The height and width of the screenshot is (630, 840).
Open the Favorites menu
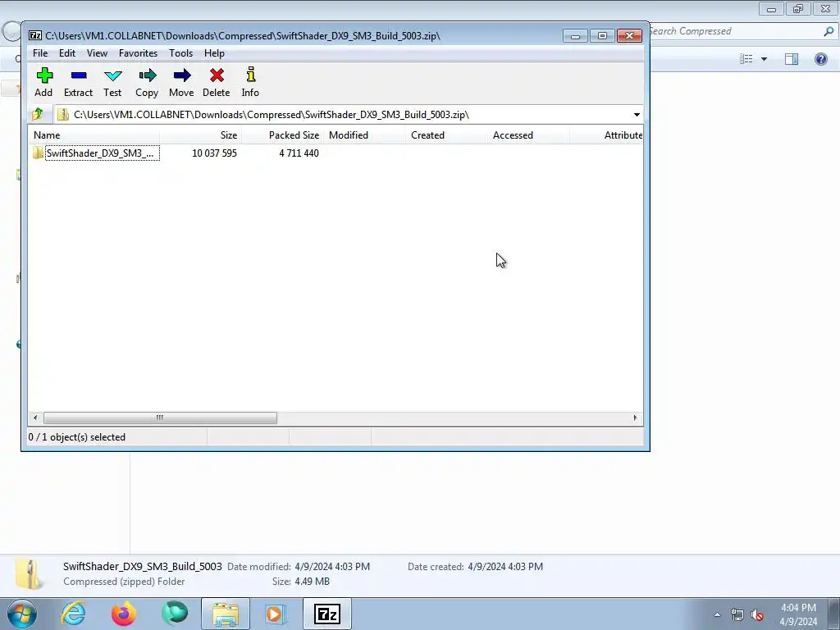138,53
